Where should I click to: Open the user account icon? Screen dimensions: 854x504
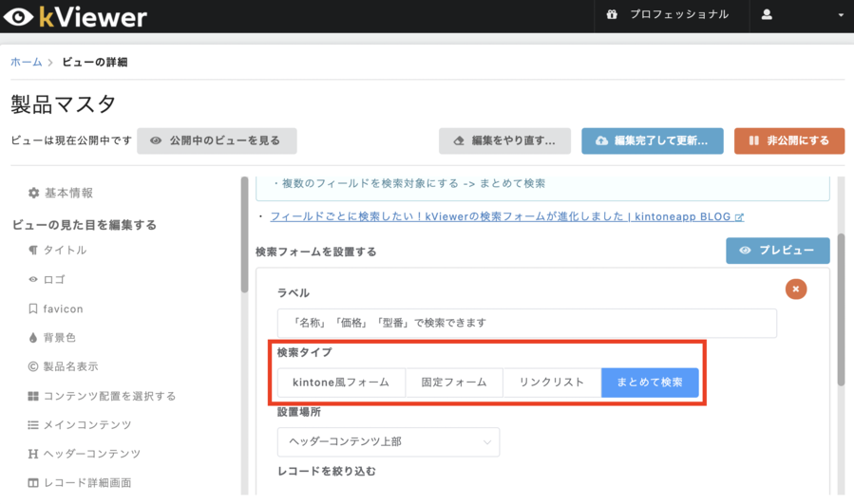pyautogui.click(x=767, y=14)
